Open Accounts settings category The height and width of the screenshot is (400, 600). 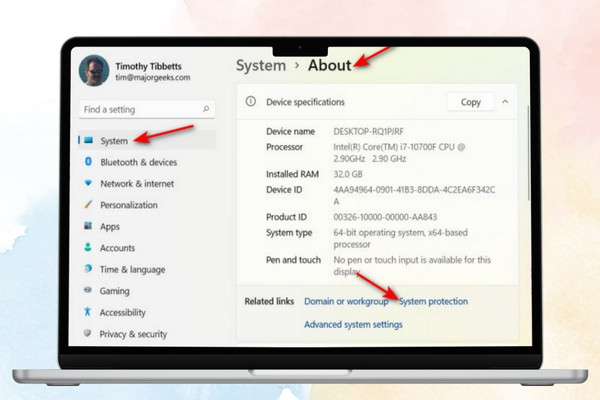point(117,248)
